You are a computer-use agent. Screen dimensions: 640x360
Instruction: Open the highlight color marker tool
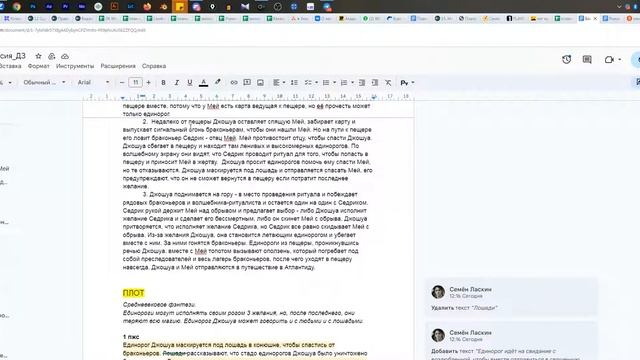pyautogui.click(x=218, y=82)
